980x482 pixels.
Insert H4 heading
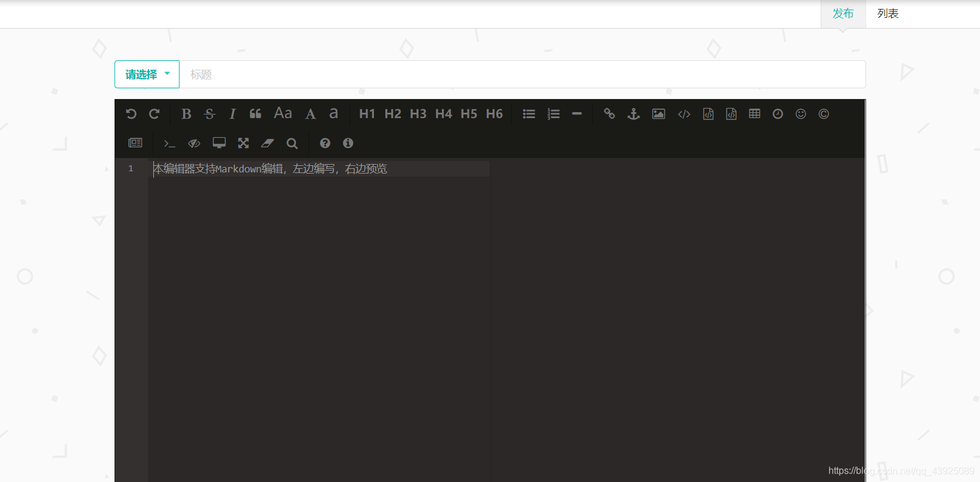pos(443,114)
